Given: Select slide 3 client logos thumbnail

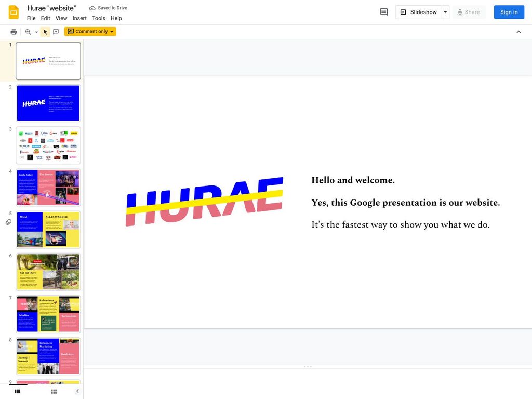Looking at the screenshot, I should [48, 145].
